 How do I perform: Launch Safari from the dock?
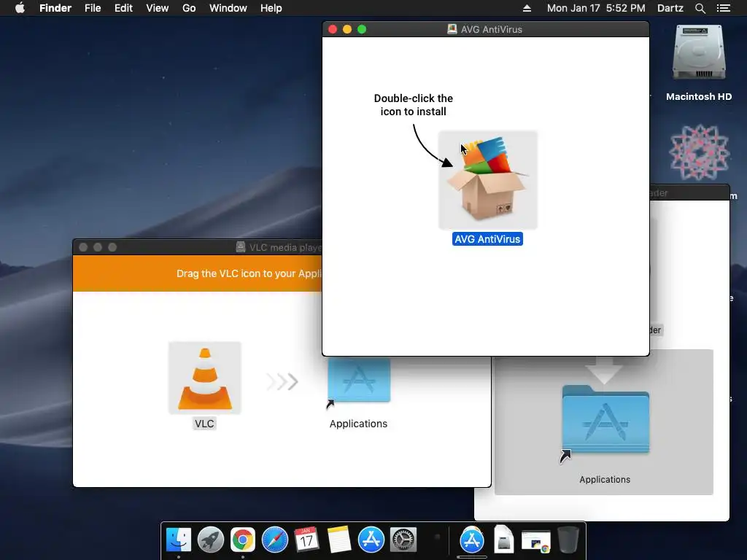pyautogui.click(x=275, y=540)
